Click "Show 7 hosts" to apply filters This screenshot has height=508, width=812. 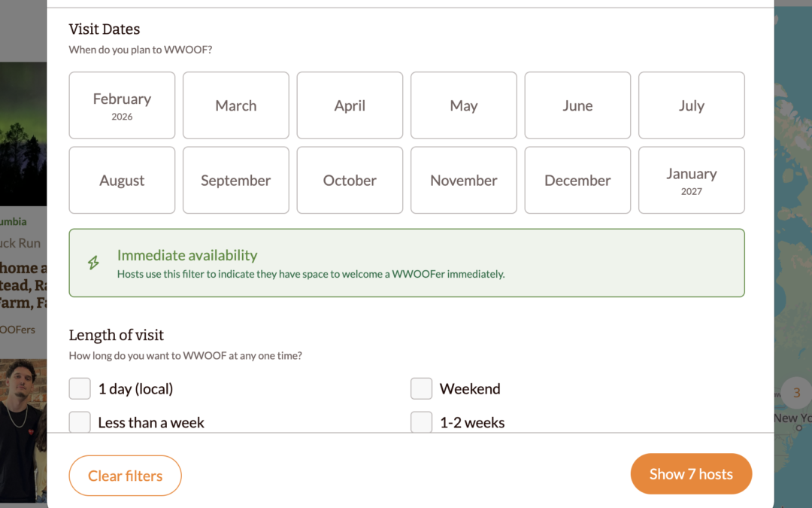point(691,473)
